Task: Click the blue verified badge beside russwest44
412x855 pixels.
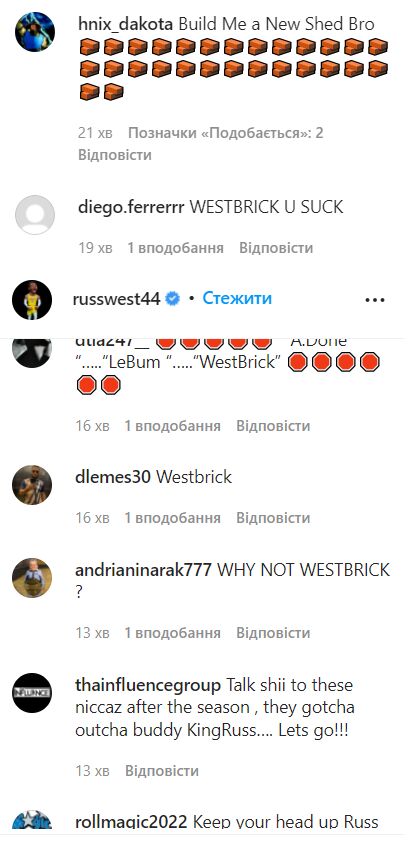Action: tap(173, 299)
